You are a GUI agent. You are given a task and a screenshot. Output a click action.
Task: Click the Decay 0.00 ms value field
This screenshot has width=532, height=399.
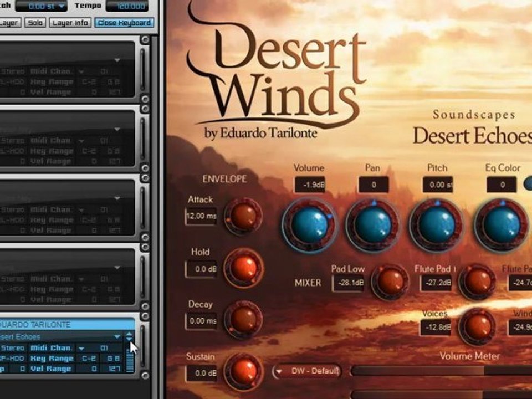coord(201,321)
